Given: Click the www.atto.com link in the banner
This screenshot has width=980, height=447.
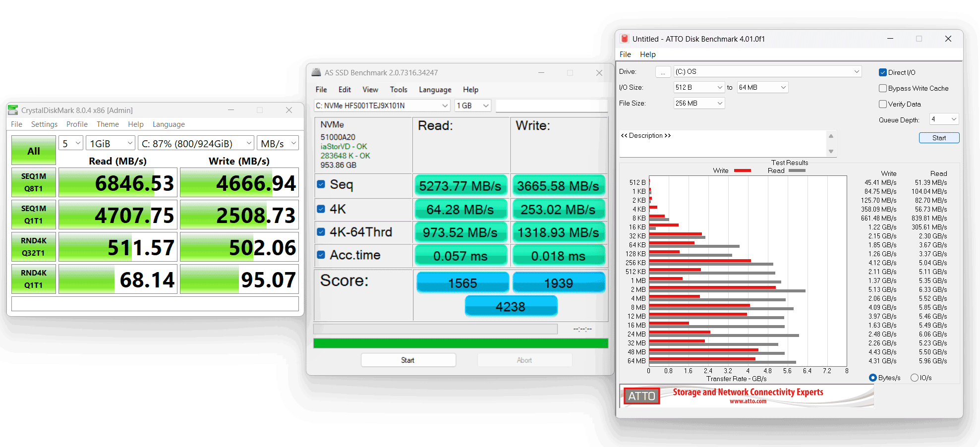Looking at the screenshot, I should click(x=748, y=401).
